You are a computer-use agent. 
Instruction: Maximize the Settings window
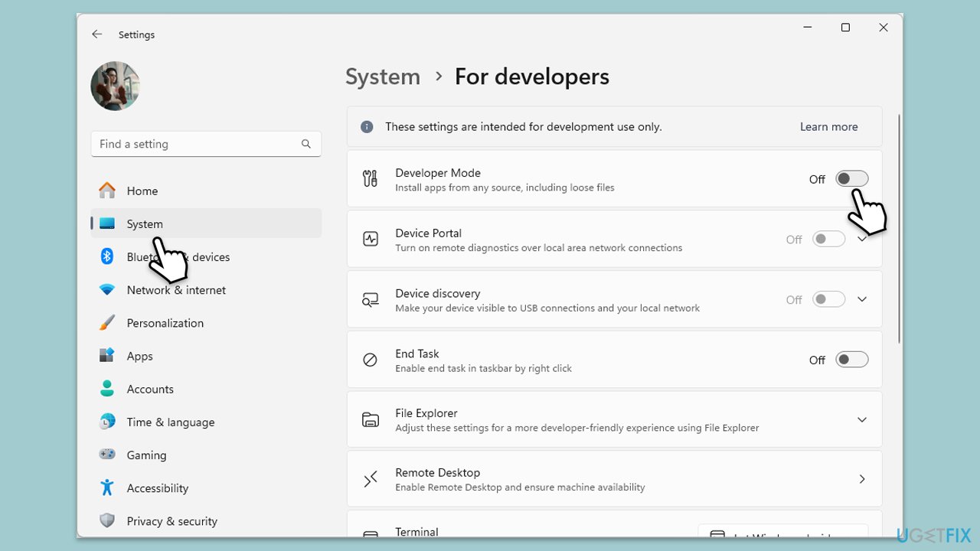[x=845, y=28]
